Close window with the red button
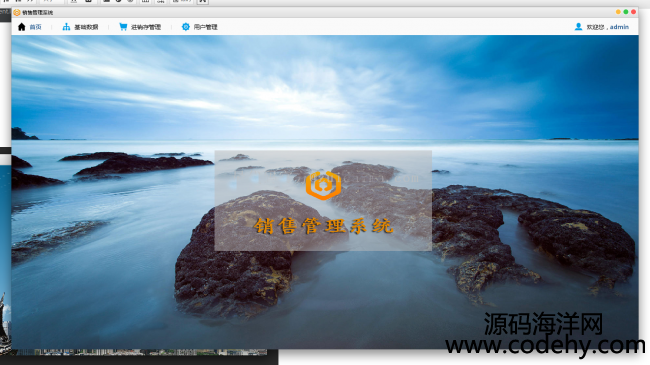The height and width of the screenshot is (365, 650). coord(633,12)
